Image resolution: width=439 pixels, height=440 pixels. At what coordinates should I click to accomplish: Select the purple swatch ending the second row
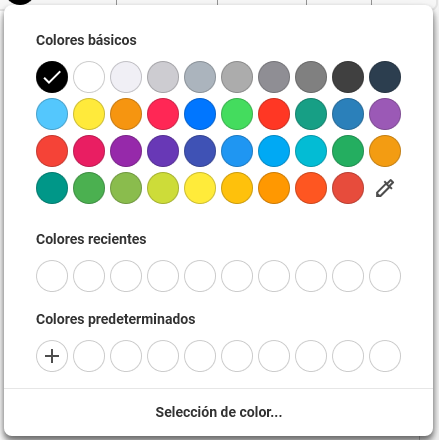(385, 114)
